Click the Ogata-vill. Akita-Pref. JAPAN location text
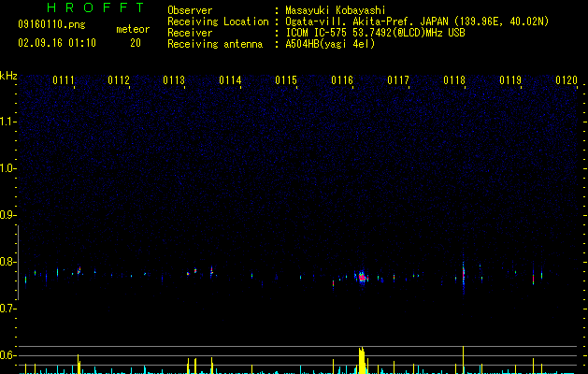 click(x=417, y=22)
